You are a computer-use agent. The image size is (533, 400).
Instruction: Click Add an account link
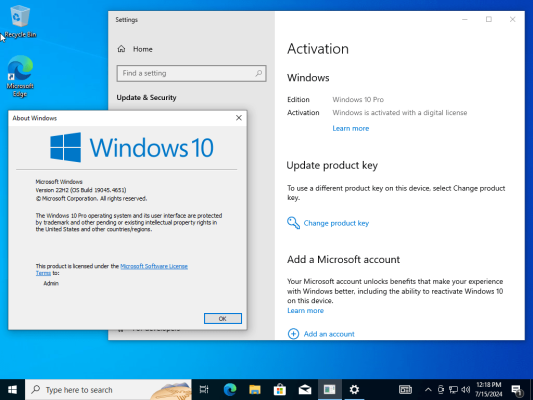pos(329,334)
